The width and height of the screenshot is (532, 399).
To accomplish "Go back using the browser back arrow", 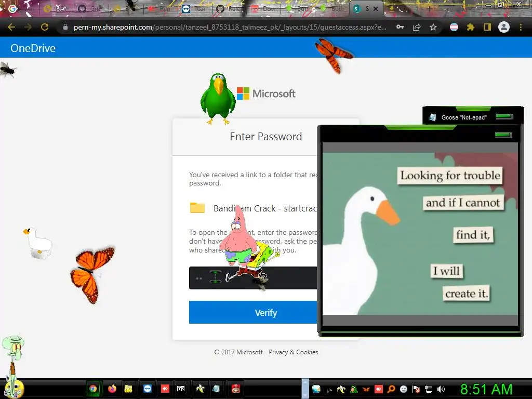I will [11, 27].
